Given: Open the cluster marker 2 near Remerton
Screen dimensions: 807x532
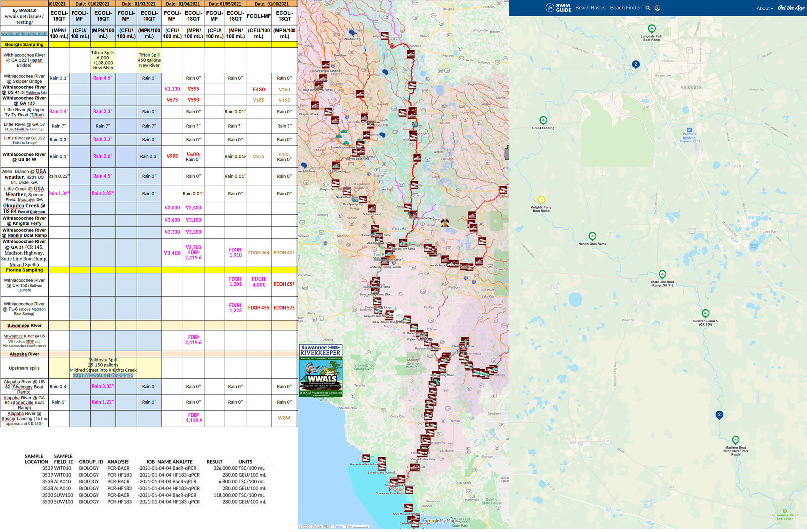Looking at the screenshot, I should coord(635,65).
